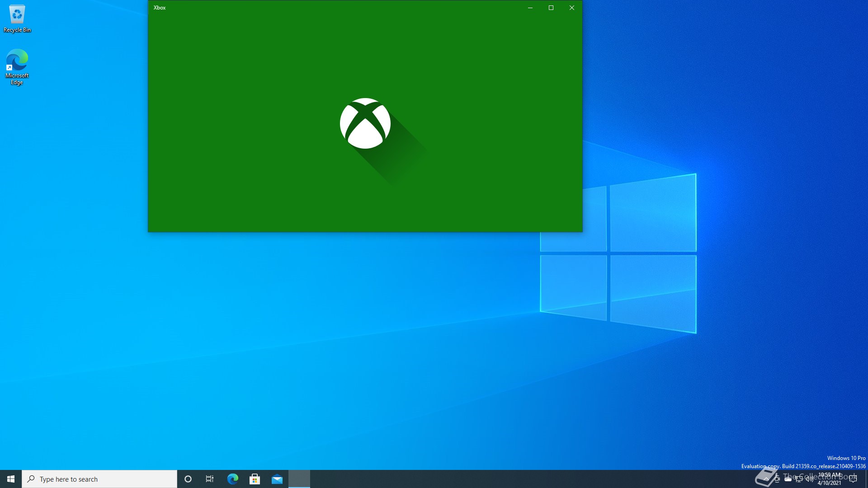Open Microsoft Store from the taskbar
The width and height of the screenshot is (868, 488).
(255, 479)
